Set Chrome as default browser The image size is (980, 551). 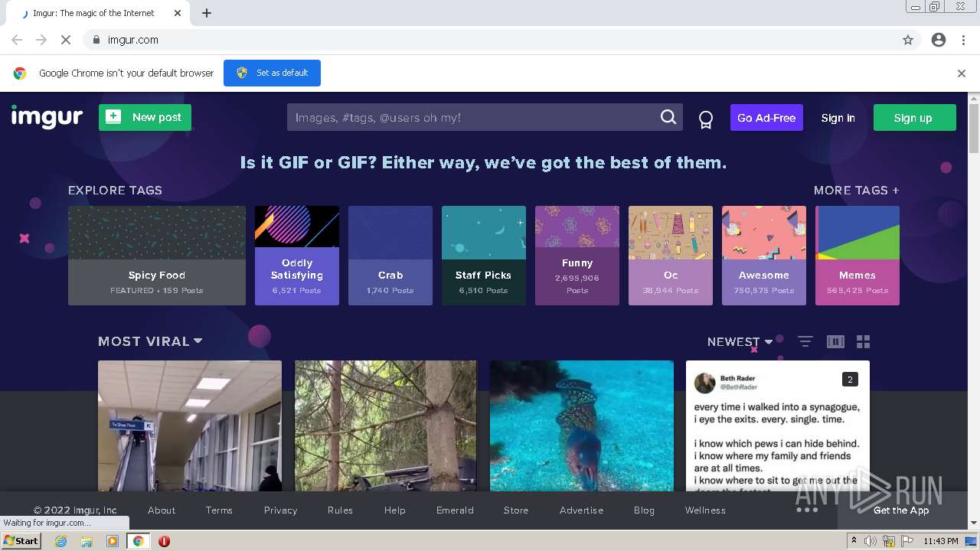pos(272,73)
